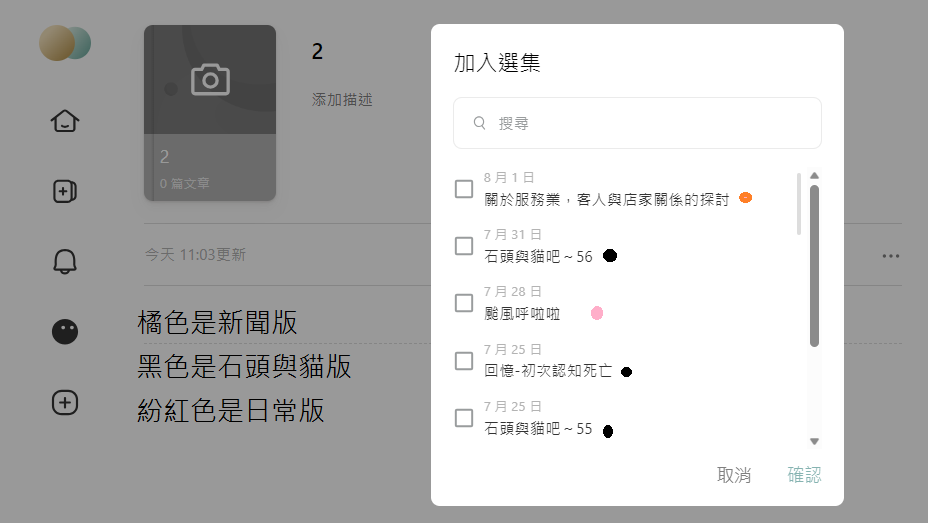Viewport: 928px width, 523px height.
Task: Click the 確認 confirm button
Action: (804, 474)
